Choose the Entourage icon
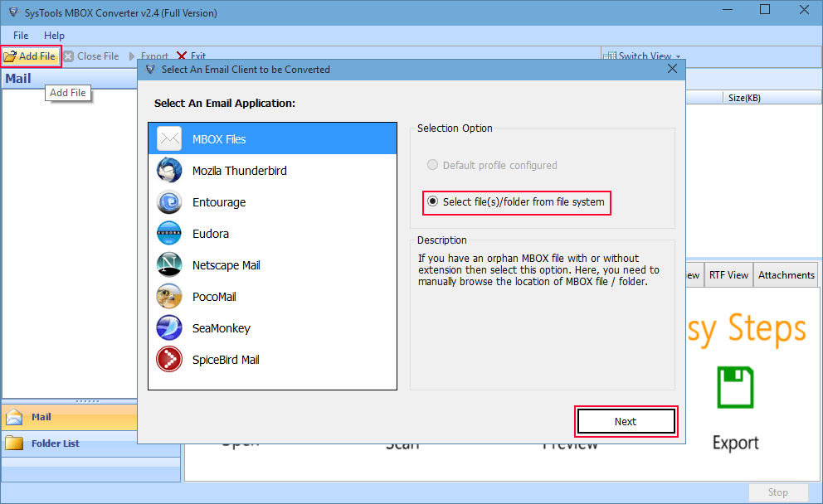The width and height of the screenshot is (823, 504). 169,202
